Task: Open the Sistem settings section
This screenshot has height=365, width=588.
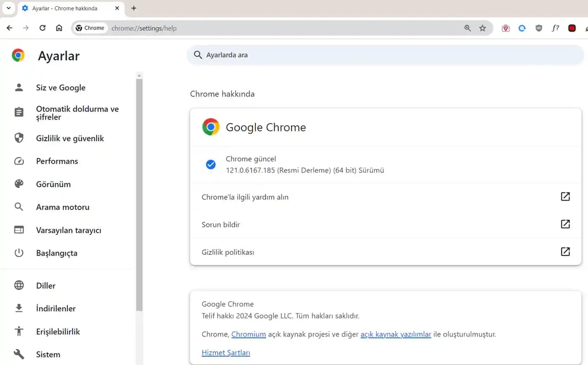Action: tap(48, 354)
